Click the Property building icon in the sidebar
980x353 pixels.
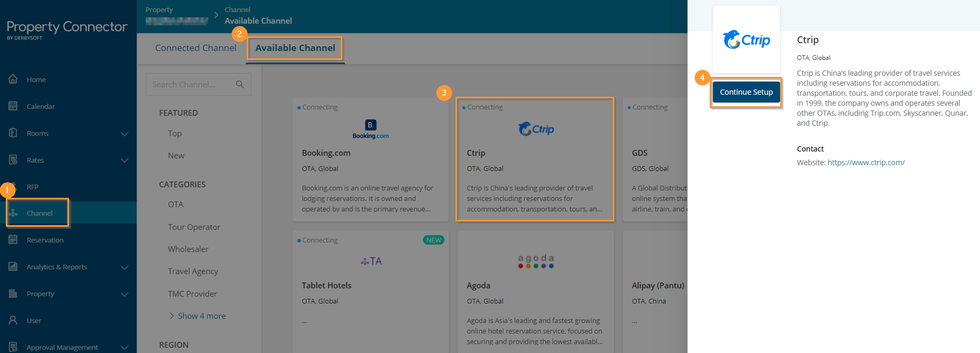[13, 294]
